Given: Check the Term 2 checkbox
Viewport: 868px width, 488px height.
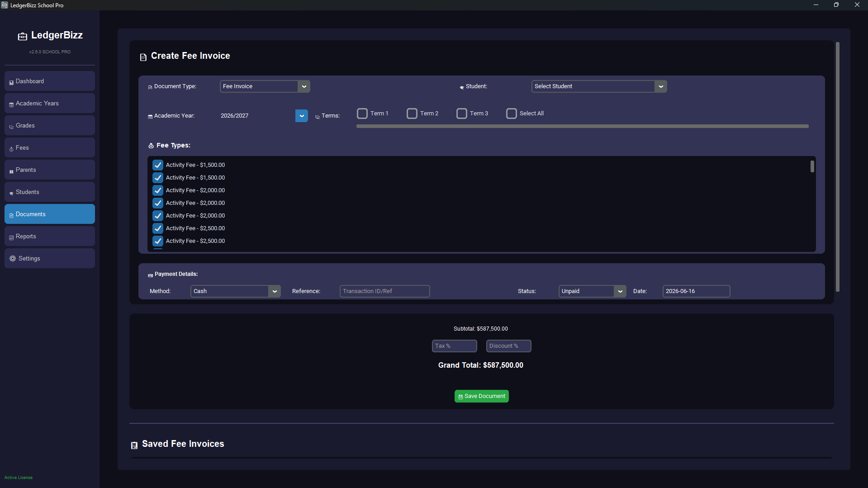Looking at the screenshot, I should [x=412, y=114].
